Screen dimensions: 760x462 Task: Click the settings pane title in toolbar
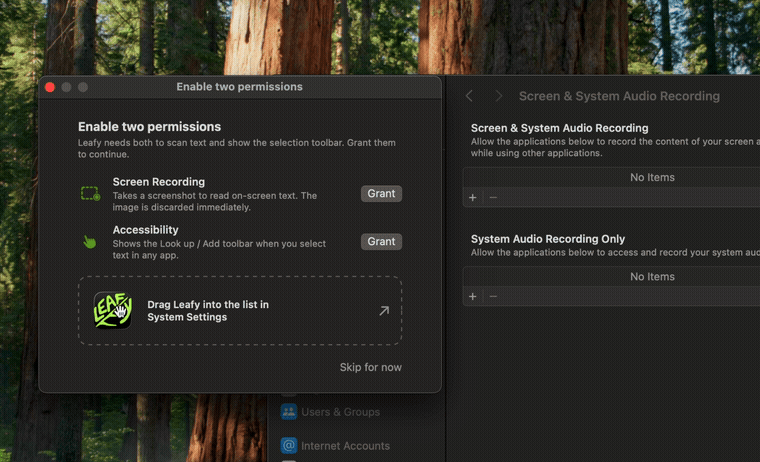point(619,96)
